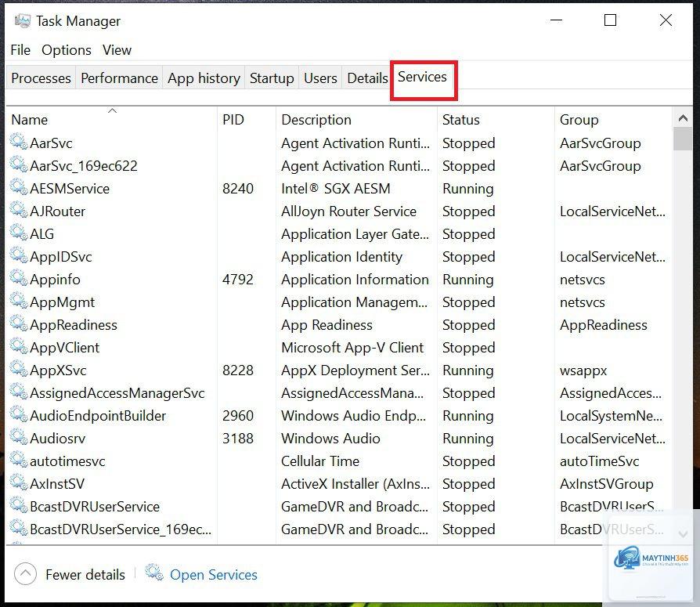Collapse view with Fewer details arrow
The image size is (700, 607).
click(25, 574)
